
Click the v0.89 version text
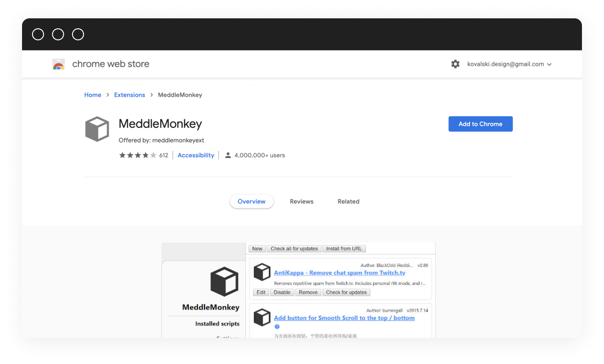click(x=423, y=265)
